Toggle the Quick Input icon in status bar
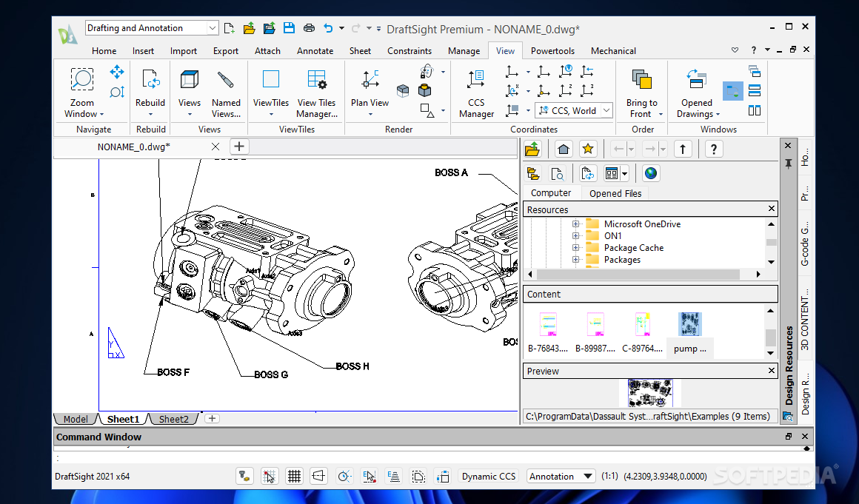Viewport: 859px width, 504px height. coord(443,476)
